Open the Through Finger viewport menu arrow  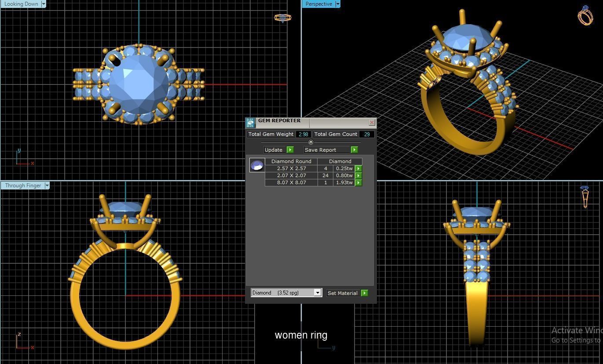point(47,186)
